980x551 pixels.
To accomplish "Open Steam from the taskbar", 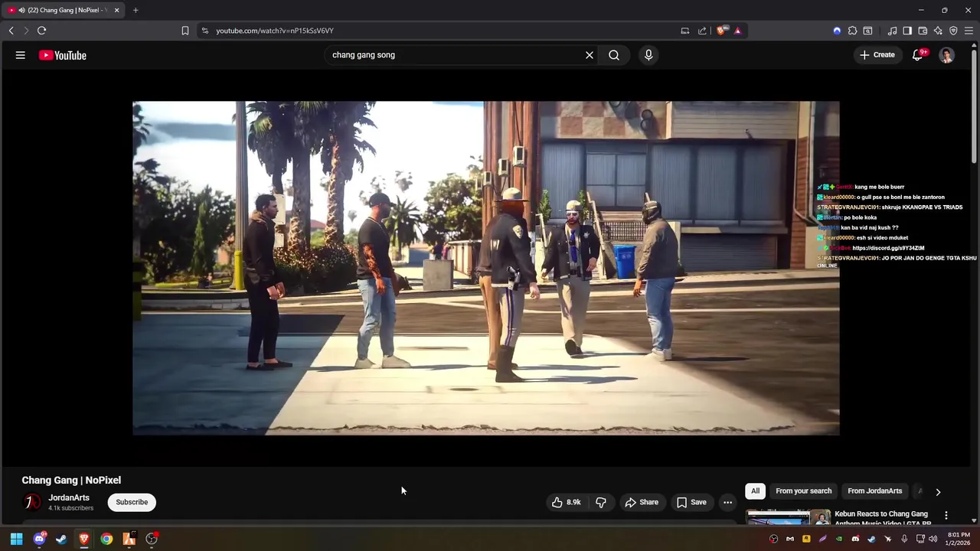I will (61, 539).
